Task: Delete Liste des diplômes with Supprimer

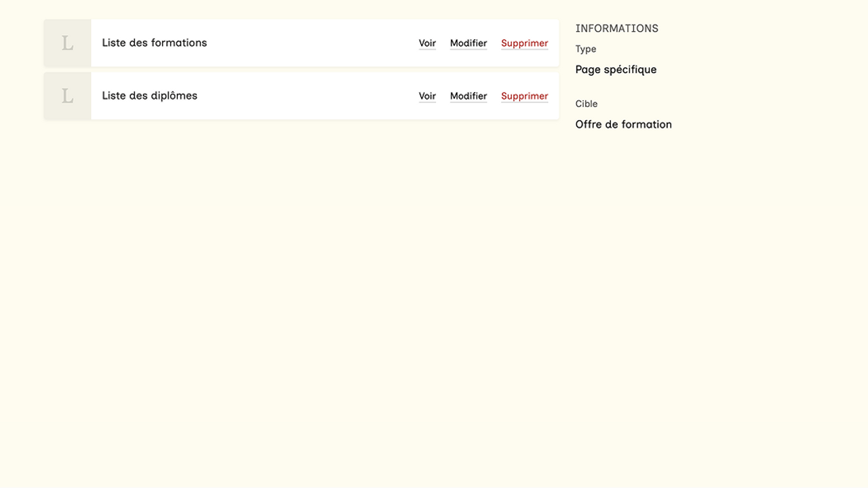Action: tap(524, 96)
